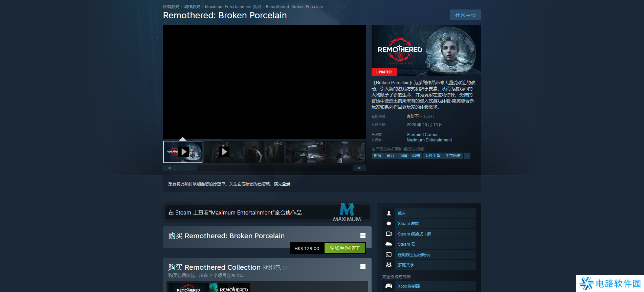
Task: Play the second trailer video thumbnail
Action: pos(224,152)
